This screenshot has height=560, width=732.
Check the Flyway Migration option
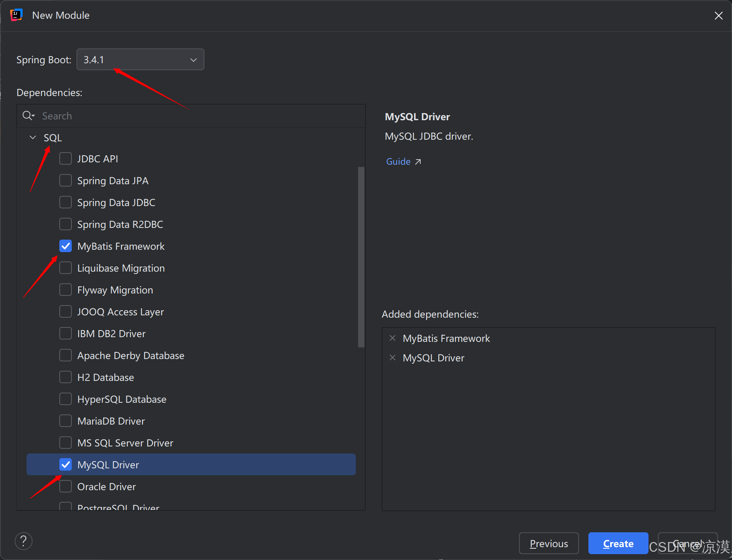click(x=66, y=290)
